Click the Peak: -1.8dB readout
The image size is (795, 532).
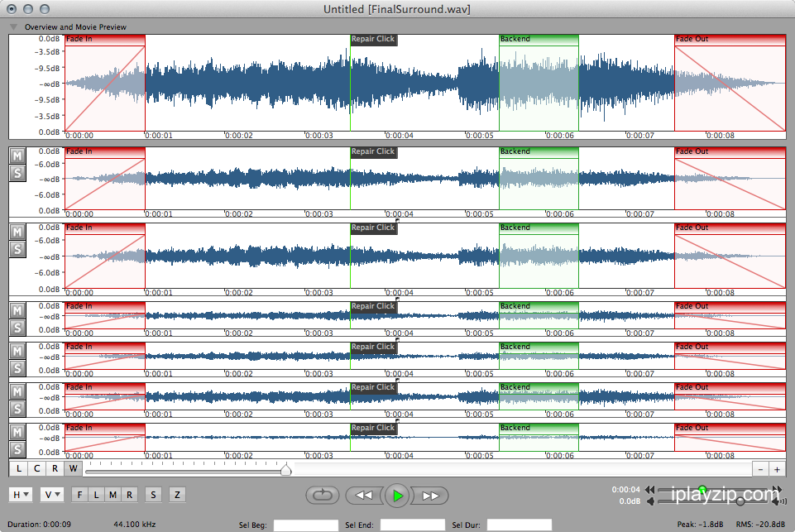(x=700, y=525)
